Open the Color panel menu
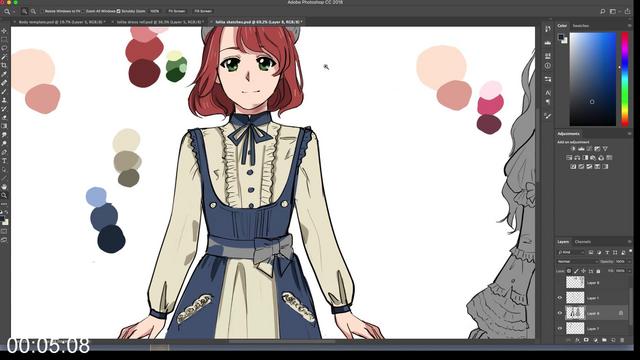The image size is (640, 360). [629, 26]
